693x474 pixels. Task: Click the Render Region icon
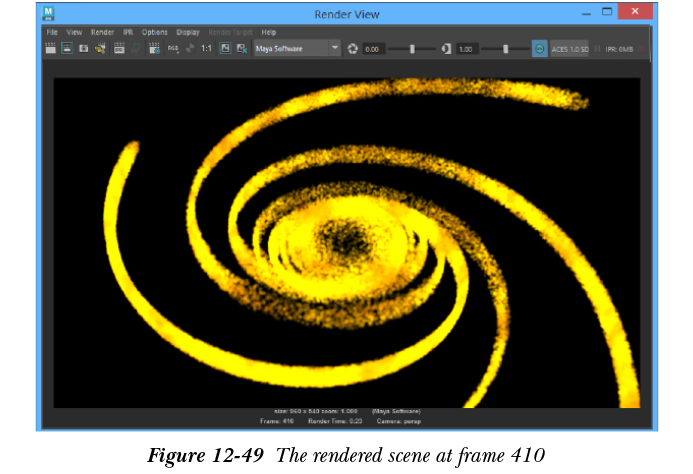pos(67,48)
